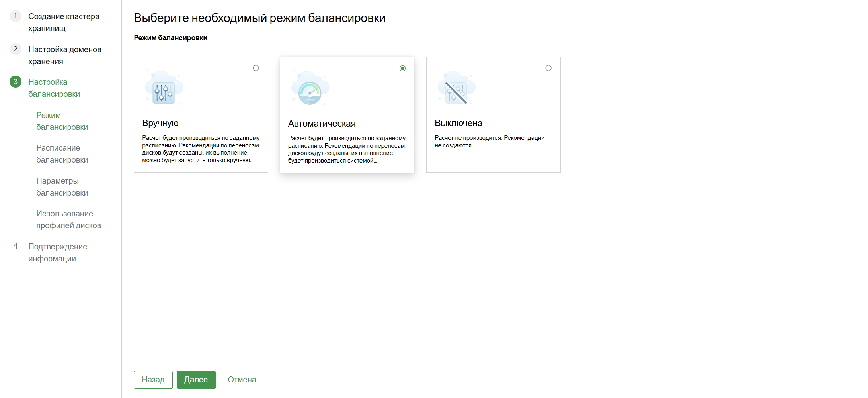Click the Отмена link

click(x=242, y=380)
